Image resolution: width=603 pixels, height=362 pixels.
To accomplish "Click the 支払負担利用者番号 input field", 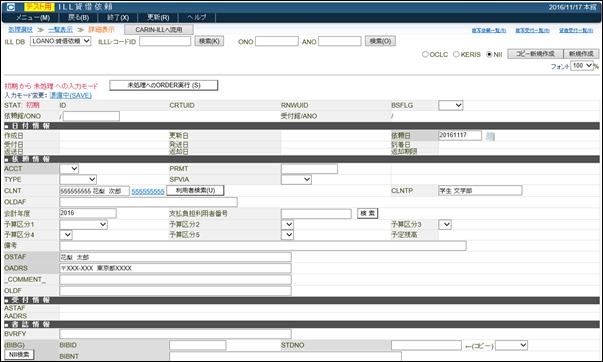I will click(x=316, y=214).
